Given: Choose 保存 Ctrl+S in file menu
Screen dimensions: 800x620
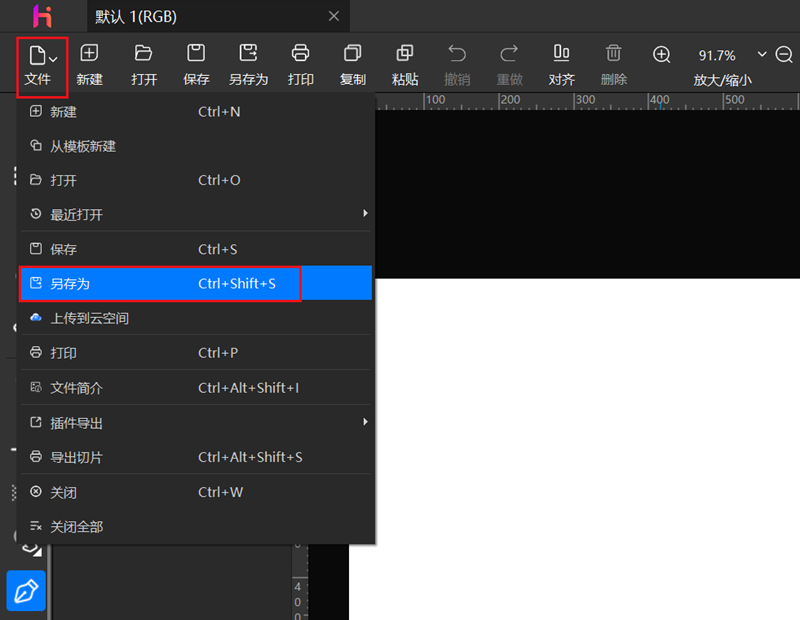Looking at the screenshot, I should pos(196,249).
